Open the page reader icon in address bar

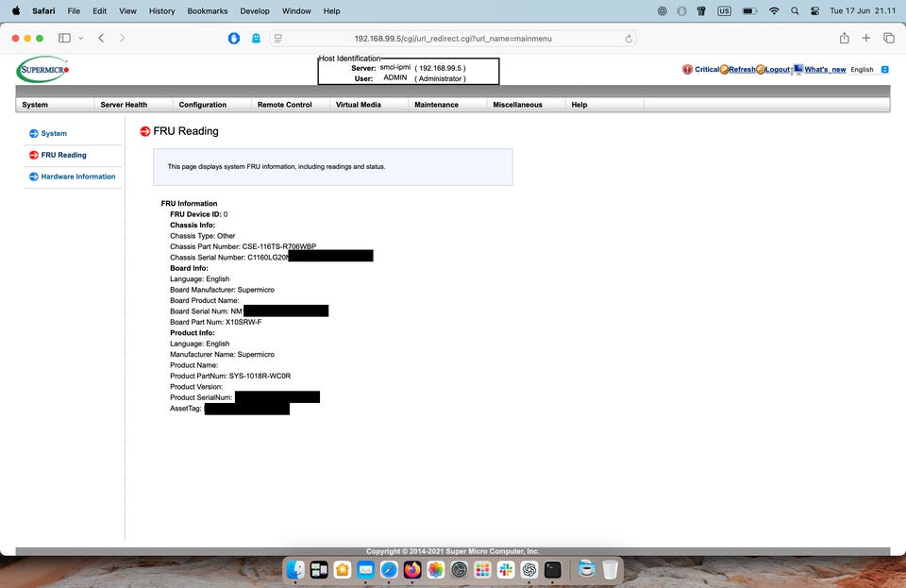277,38
